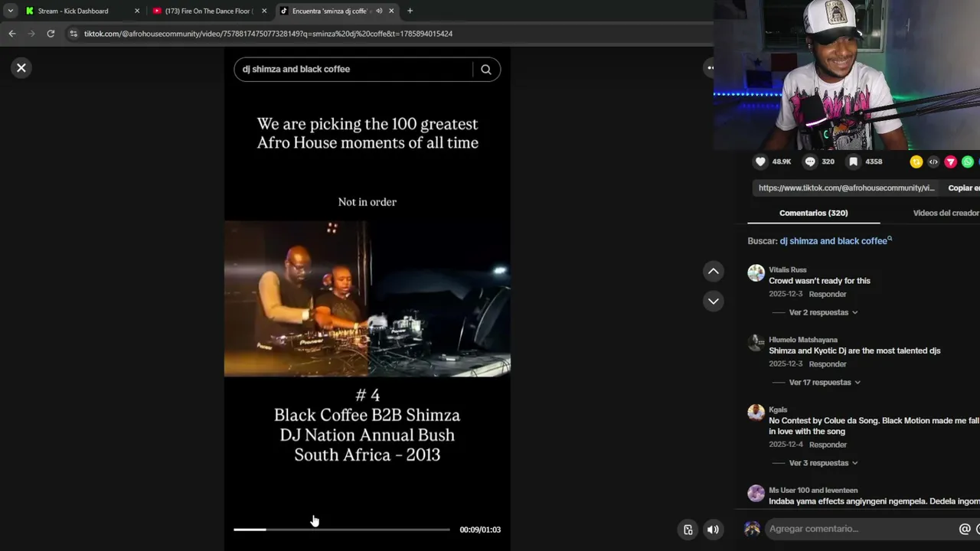Reply to Vitalis Russ's comment
This screenshot has height=551, width=980.
coord(828,295)
